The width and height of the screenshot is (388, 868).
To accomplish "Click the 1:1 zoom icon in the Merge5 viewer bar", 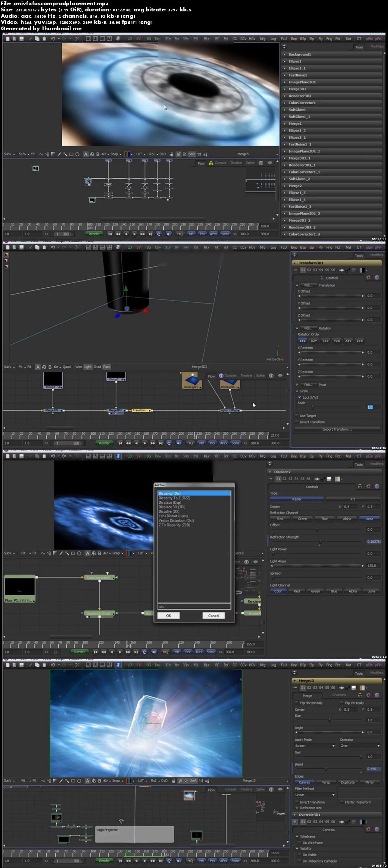I will [199, 154].
